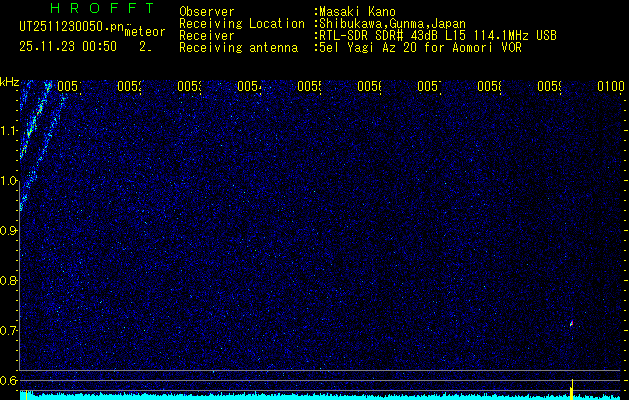This screenshot has width=629, height=400.
Task: Select the observer name Masaki Kano
Action: (x=357, y=12)
